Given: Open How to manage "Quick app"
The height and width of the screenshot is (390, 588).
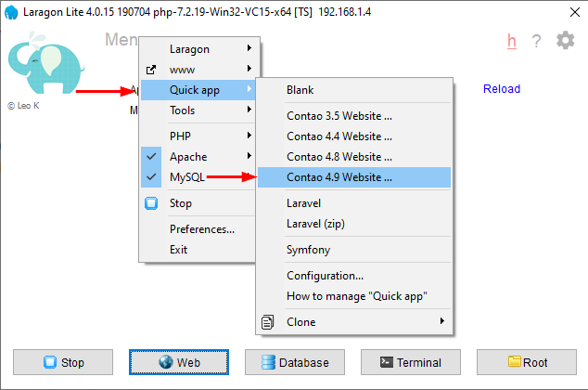Looking at the screenshot, I should point(354,296).
